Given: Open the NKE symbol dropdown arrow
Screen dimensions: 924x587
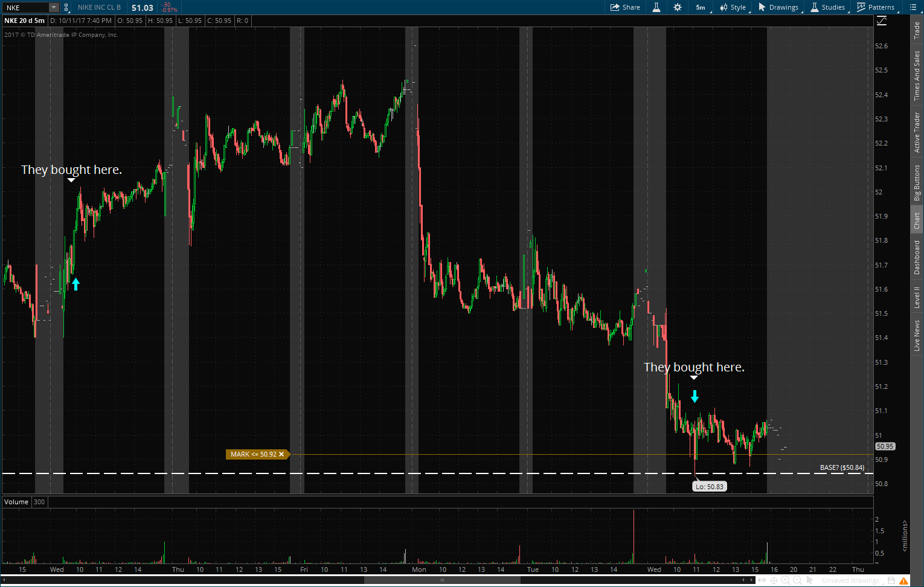Looking at the screenshot, I should click(53, 7).
